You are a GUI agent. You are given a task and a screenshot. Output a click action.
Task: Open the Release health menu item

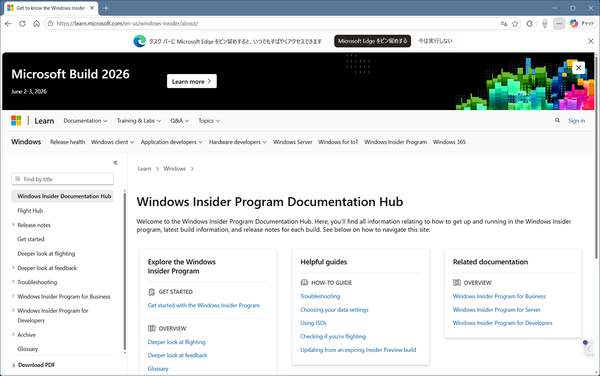coord(67,142)
